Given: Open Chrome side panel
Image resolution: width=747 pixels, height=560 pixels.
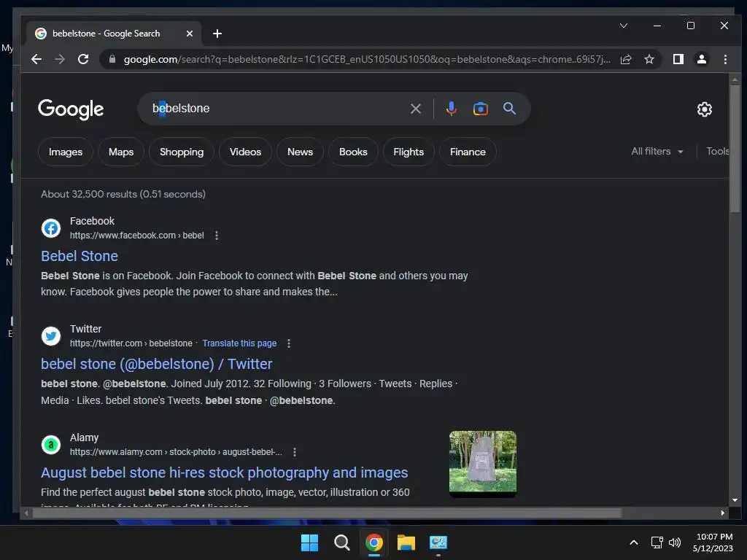Looking at the screenshot, I should click(x=678, y=59).
